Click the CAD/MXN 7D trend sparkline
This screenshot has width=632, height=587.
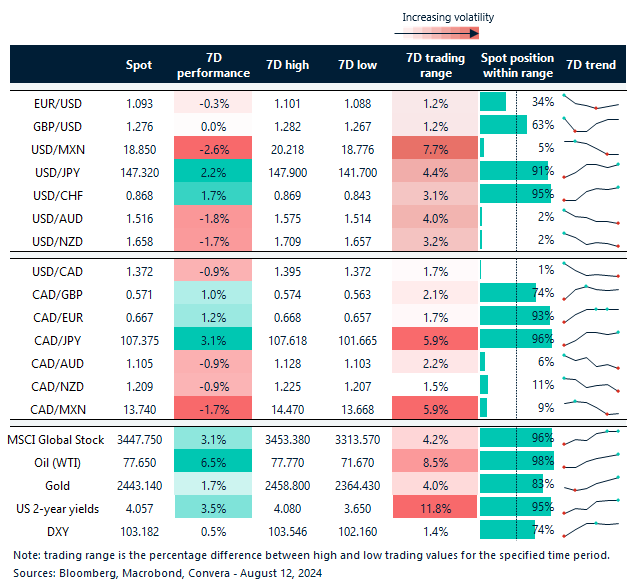590,407
